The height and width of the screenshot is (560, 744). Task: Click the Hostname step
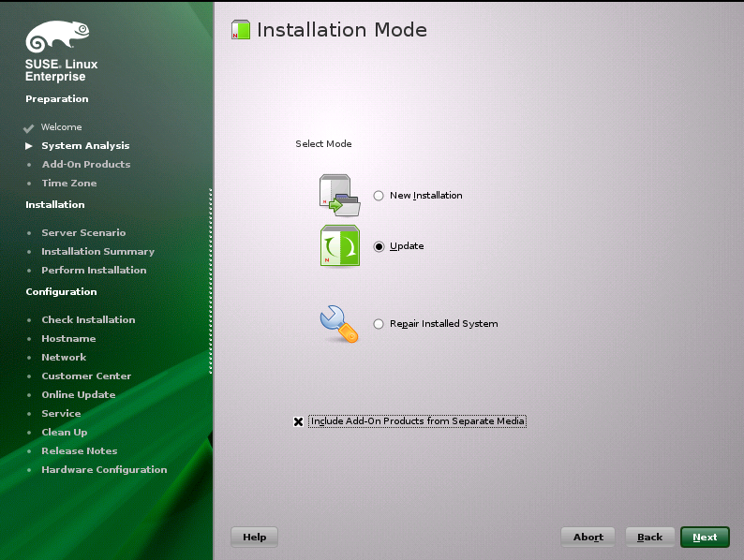click(68, 339)
